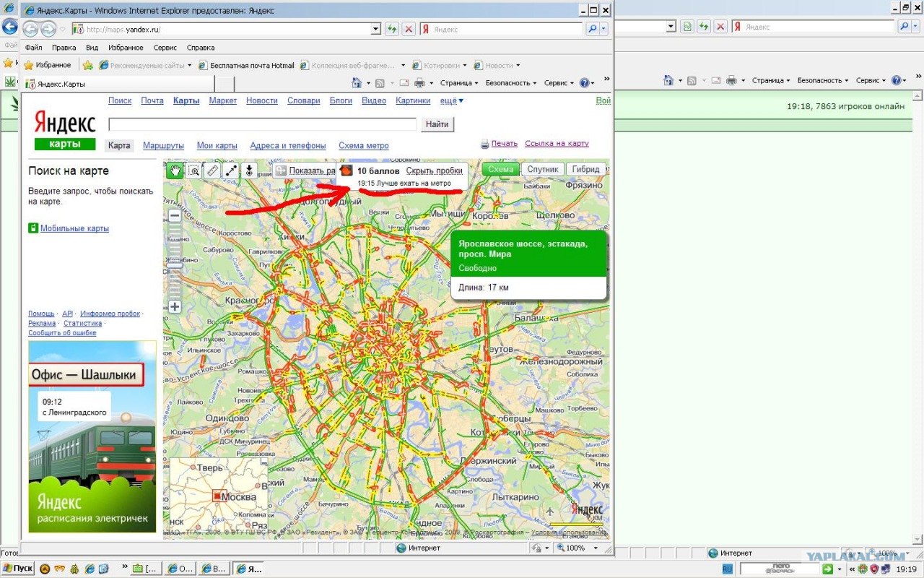Viewport: 924px width, 578px height.
Task: Select the hand pan tool on map
Action: point(175,171)
